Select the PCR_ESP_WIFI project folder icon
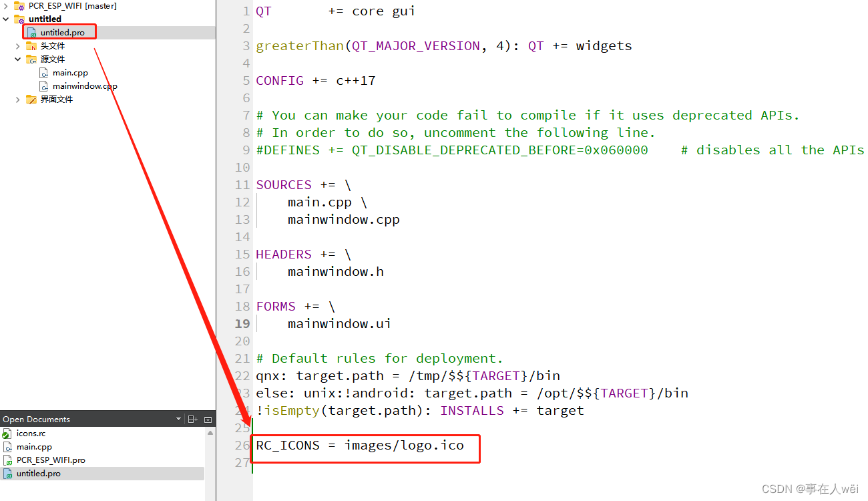Image resolution: width=868 pixels, height=501 pixels. coord(19,6)
